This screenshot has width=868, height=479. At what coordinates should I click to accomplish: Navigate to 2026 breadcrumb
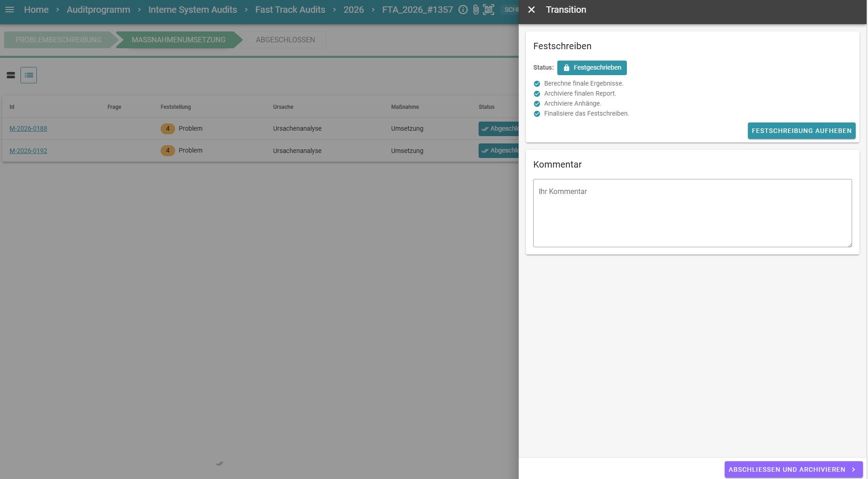point(353,10)
